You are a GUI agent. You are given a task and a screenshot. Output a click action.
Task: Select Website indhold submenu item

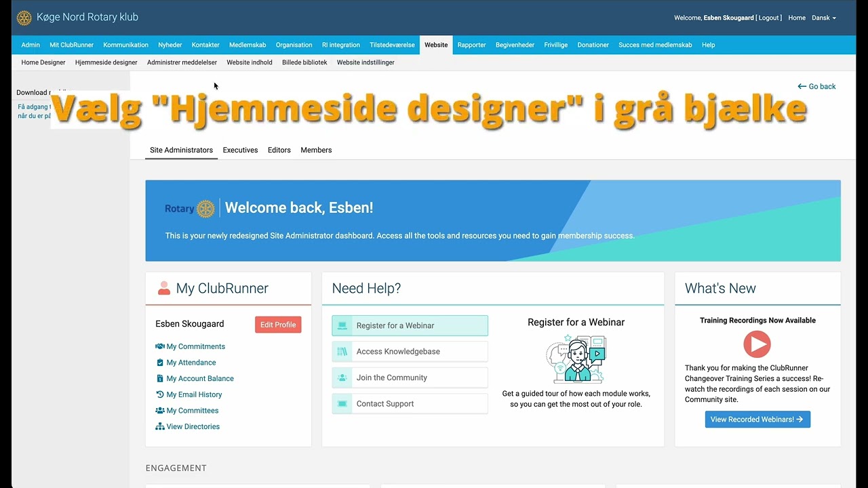[250, 62]
